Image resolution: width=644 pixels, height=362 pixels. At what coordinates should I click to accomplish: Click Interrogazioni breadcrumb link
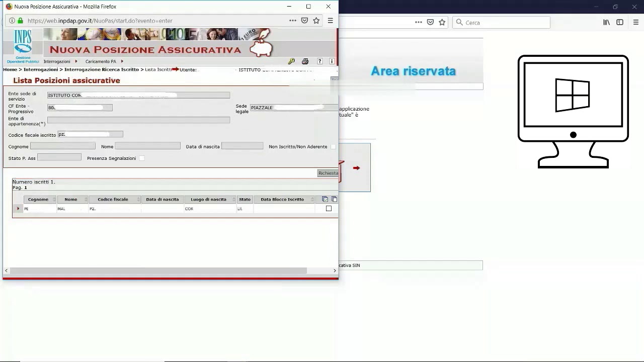click(x=41, y=69)
